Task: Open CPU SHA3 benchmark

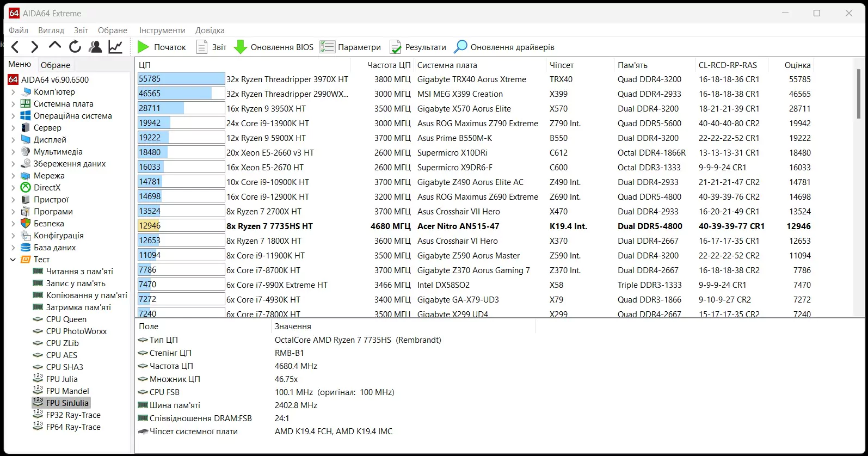Action: pos(58,367)
